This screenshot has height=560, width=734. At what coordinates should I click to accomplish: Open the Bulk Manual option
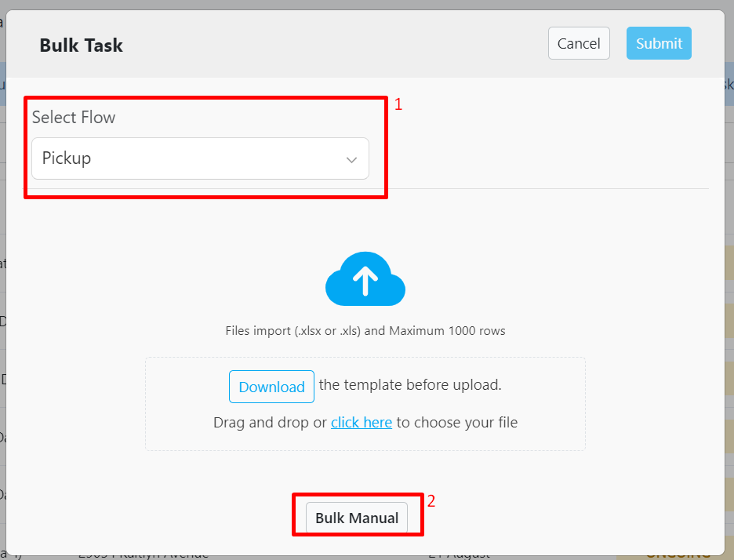[x=357, y=518]
